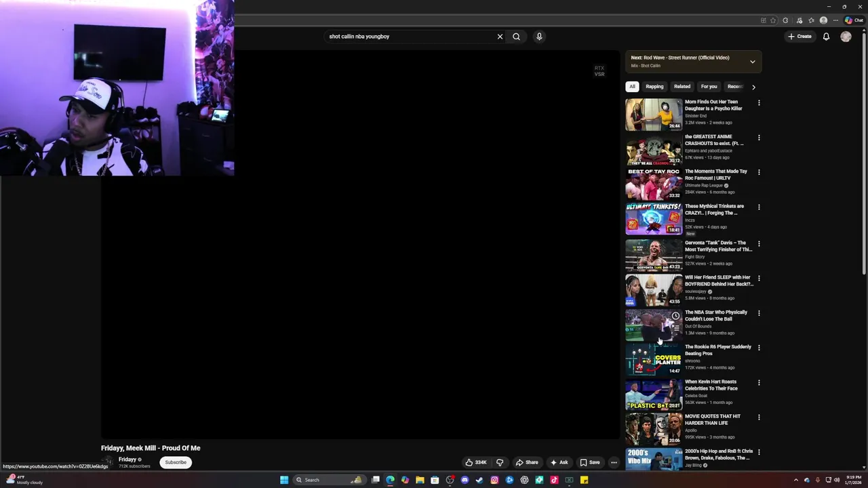
Task: Open options for GREATEST ANIME CRASHOUTS video
Action: [759, 138]
